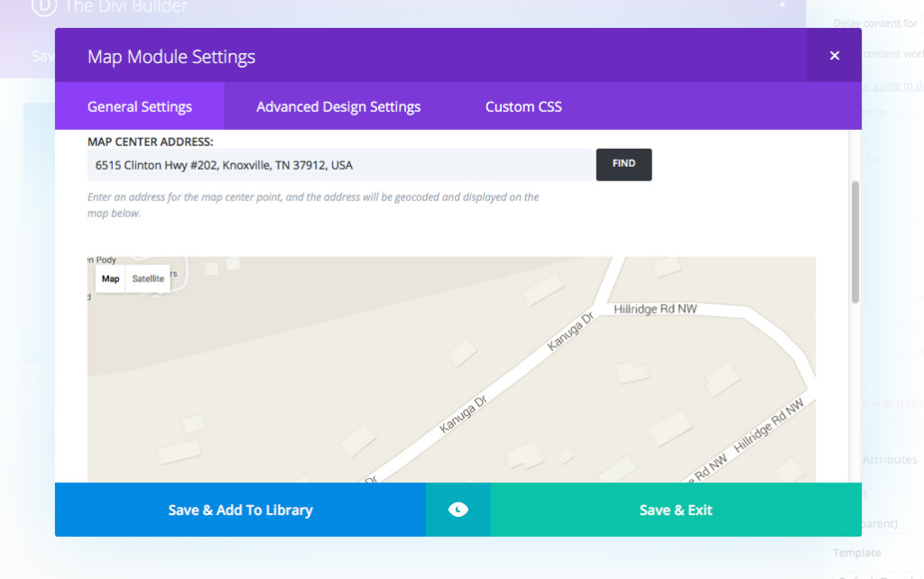Click the eye preview icon

(x=458, y=510)
